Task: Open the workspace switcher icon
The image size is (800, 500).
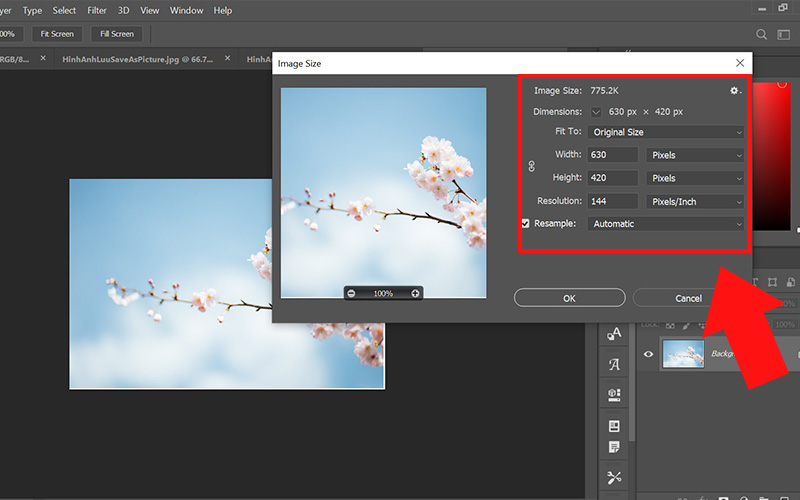Action: pos(783,34)
